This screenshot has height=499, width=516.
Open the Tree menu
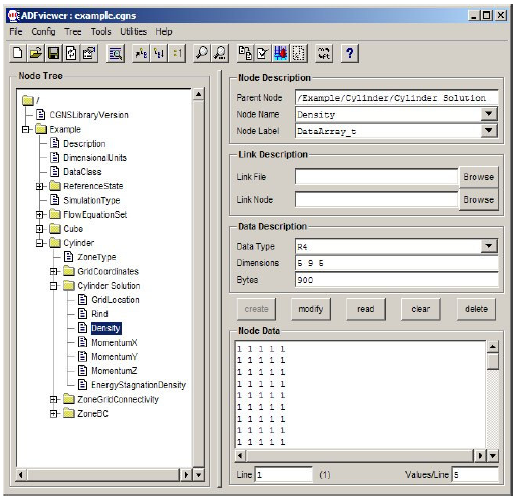click(73, 32)
